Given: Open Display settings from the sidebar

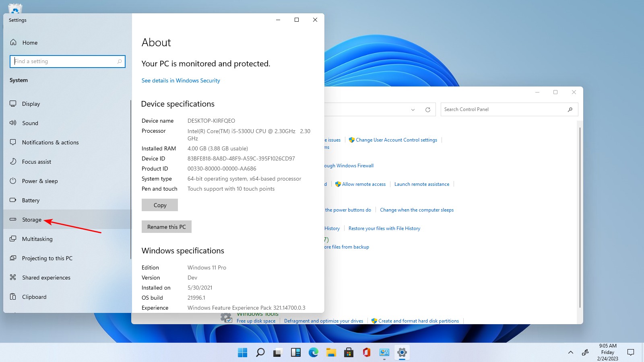Looking at the screenshot, I should pyautogui.click(x=67, y=104).
